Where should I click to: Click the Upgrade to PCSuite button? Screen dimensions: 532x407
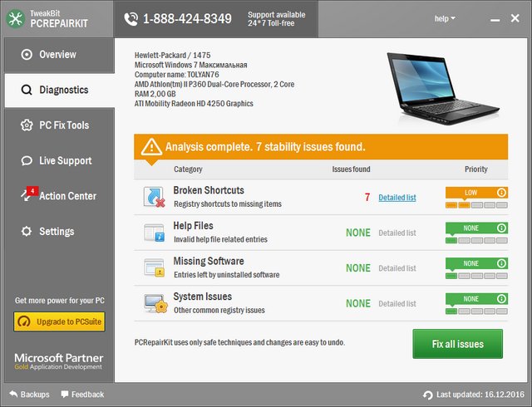(x=59, y=321)
